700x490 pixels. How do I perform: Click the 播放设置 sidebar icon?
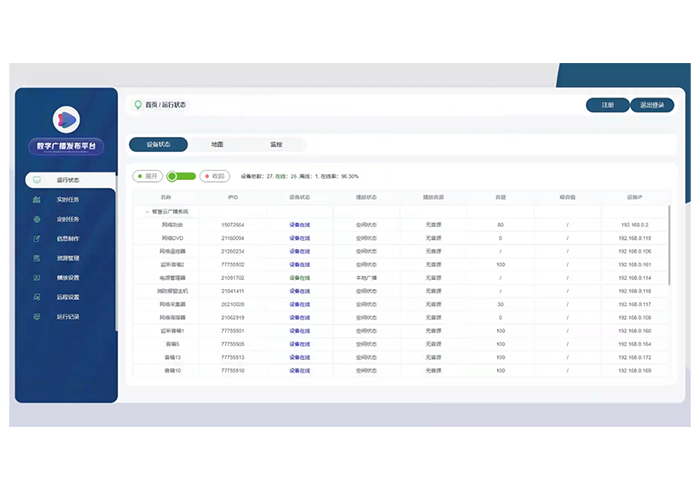tap(37, 277)
